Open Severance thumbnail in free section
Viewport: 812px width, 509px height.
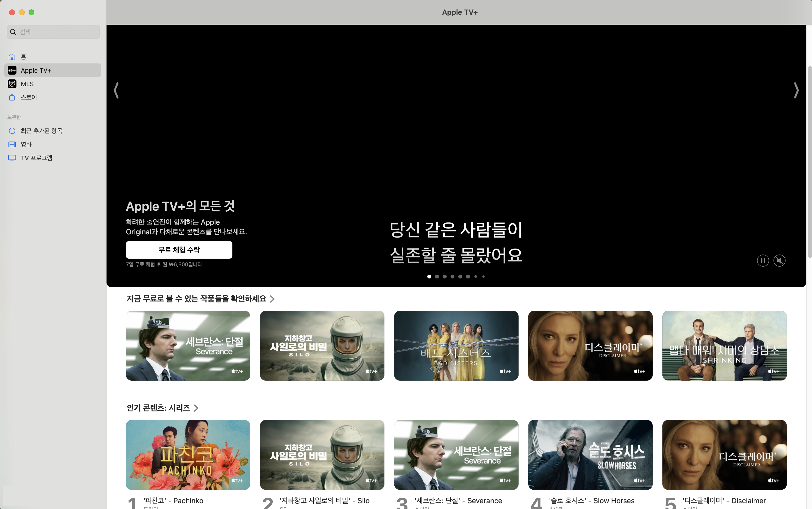188,346
